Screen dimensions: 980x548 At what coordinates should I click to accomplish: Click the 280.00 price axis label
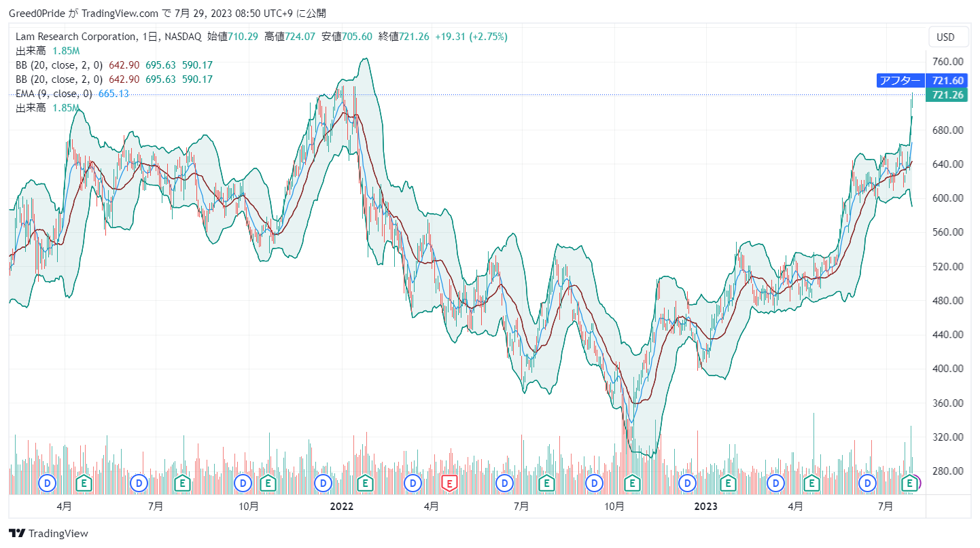pos(947,471)
